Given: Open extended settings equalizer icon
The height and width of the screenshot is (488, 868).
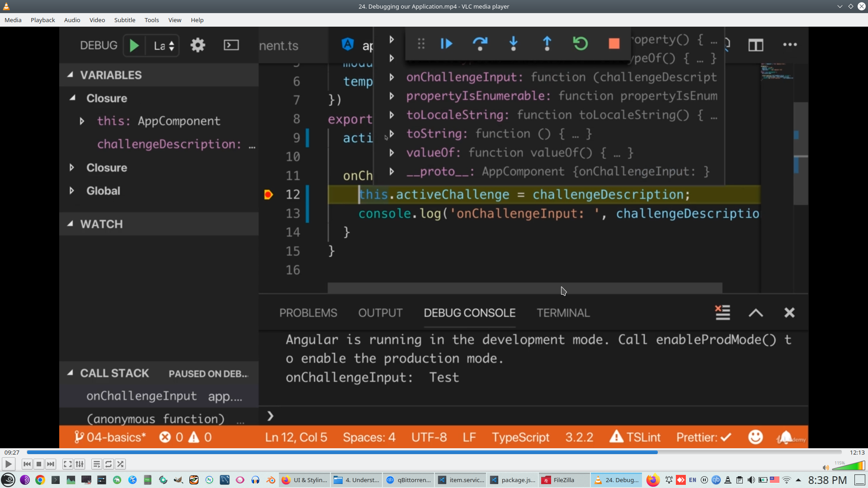Looking at the screenshot, I should [80, 464].
